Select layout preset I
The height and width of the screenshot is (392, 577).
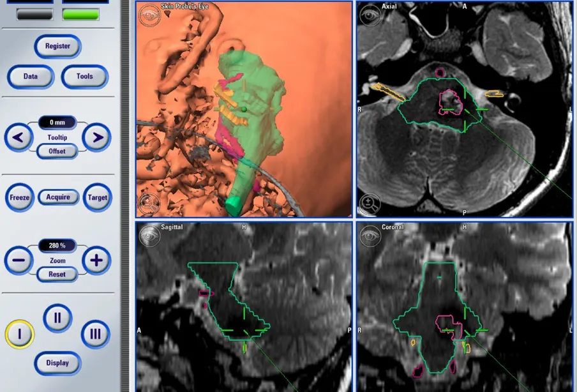19,334
